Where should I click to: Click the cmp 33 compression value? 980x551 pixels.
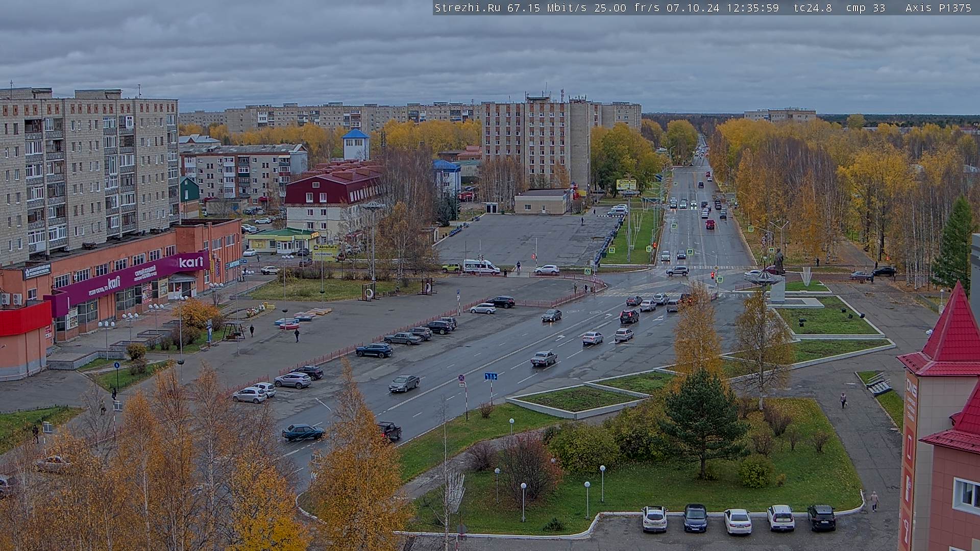865,8
